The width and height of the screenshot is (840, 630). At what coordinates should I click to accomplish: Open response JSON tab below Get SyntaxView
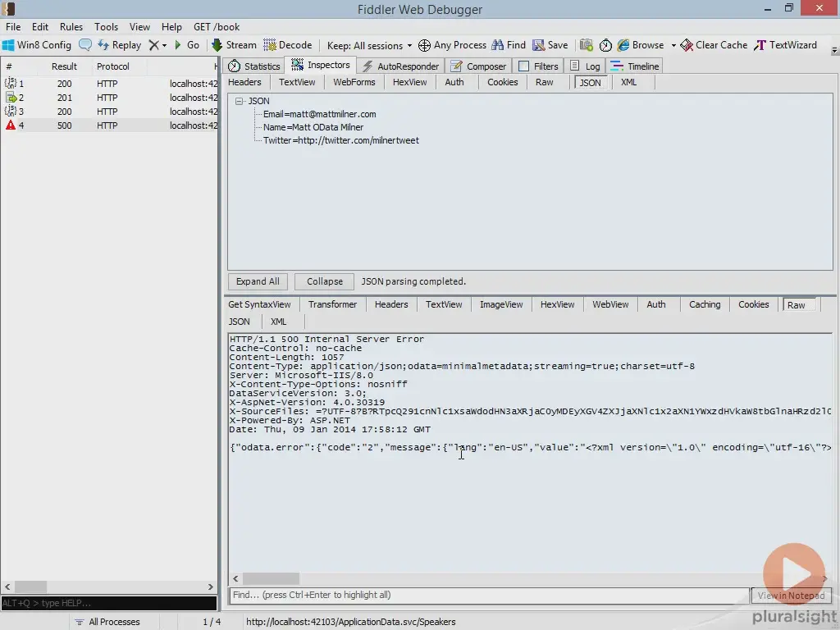coord(239,322)
